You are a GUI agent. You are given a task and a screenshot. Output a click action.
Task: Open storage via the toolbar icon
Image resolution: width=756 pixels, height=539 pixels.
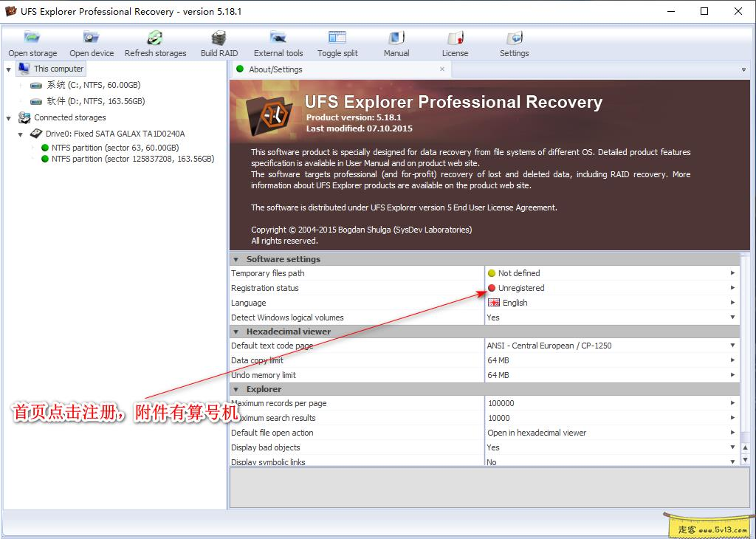point(32,41)
